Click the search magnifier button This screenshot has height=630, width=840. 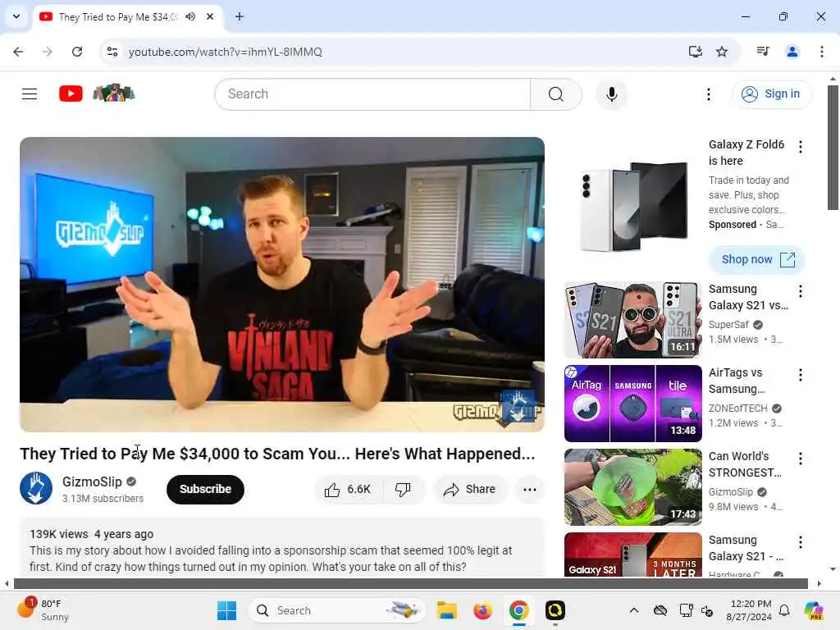click(x=555, y=94)
